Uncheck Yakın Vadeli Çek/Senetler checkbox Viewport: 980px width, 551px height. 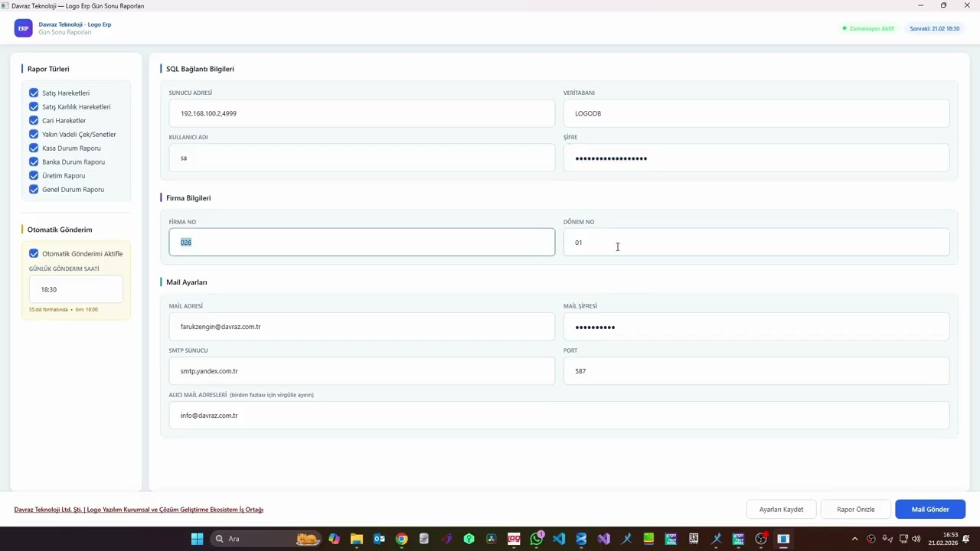click(x=34, y=135)
